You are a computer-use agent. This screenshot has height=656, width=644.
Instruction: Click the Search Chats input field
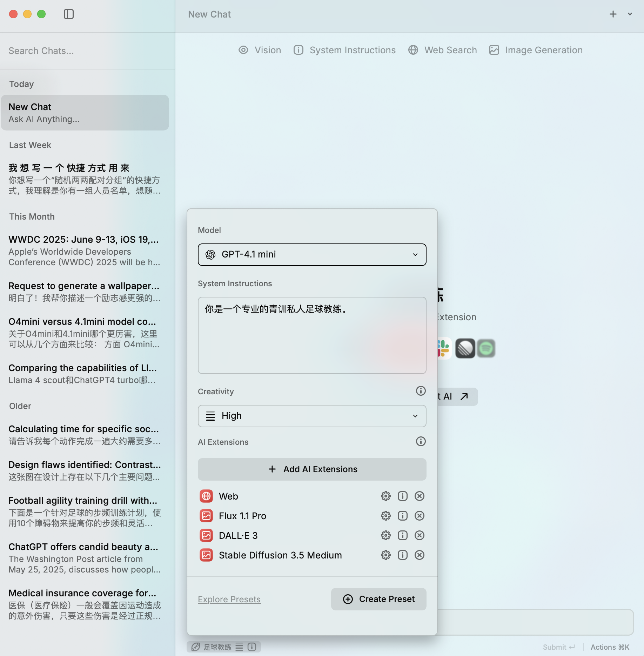[x=84, y=51]
